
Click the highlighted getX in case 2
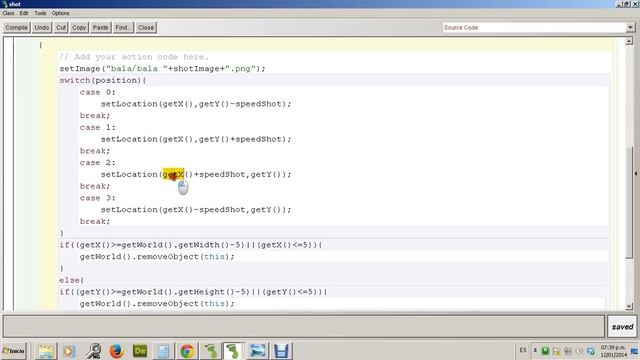click(173, 174)
